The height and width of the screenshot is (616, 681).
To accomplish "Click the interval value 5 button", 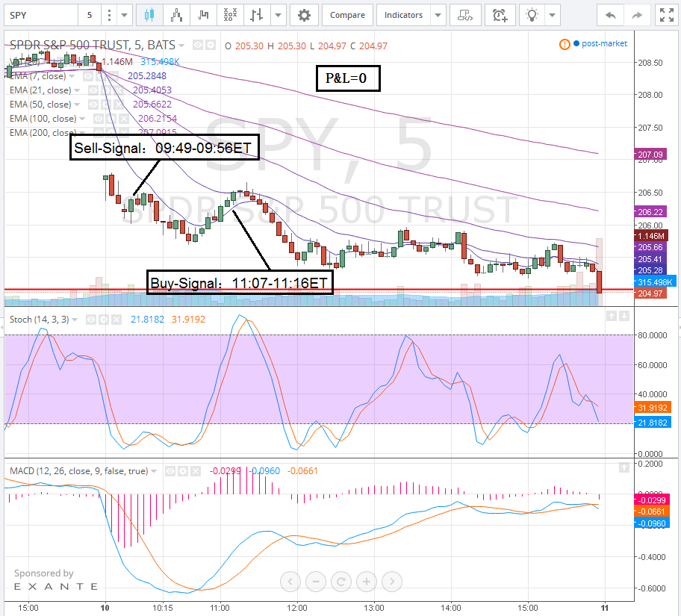I will pyautogui.click(x=90, y=15).
